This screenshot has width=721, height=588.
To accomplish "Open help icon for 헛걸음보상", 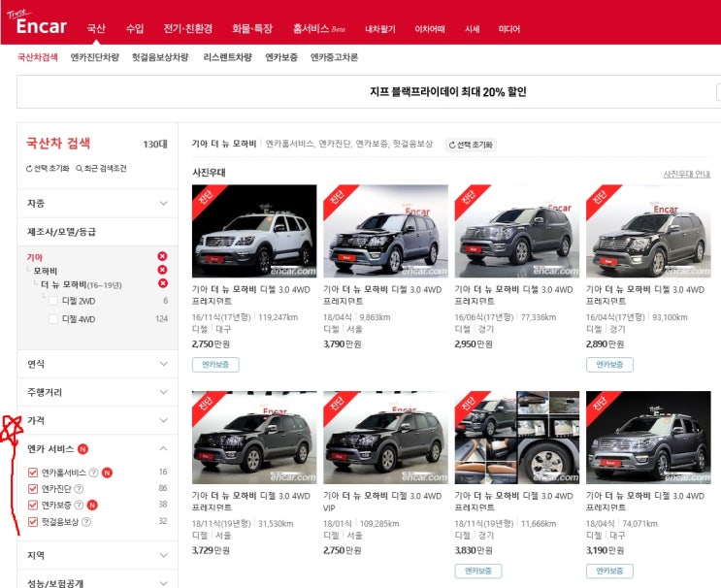I will (86, 522).
